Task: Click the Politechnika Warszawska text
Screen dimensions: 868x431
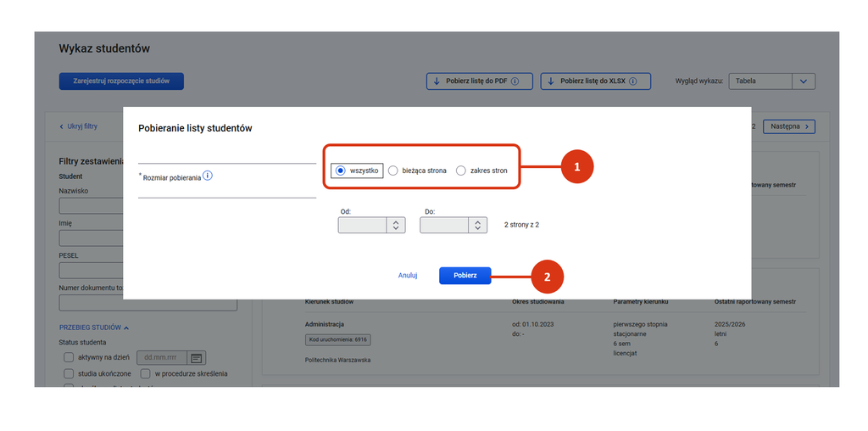Action: (x=337, y=360)
